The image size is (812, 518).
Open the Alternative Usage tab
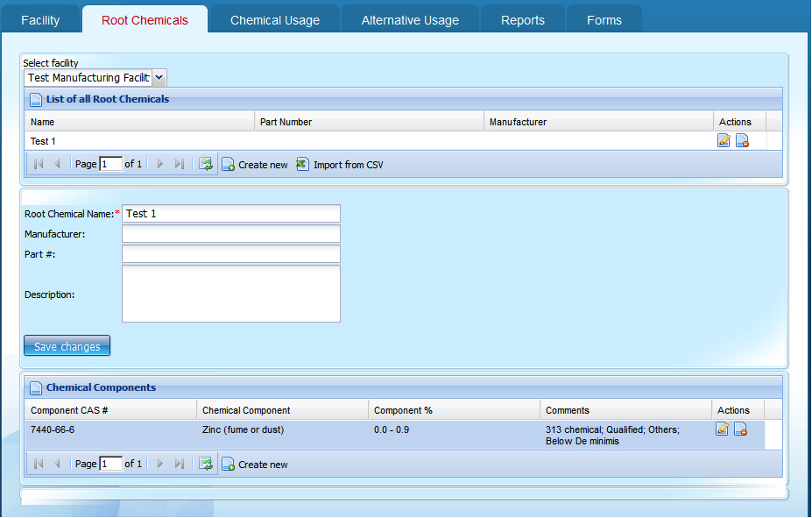point(410,20)
